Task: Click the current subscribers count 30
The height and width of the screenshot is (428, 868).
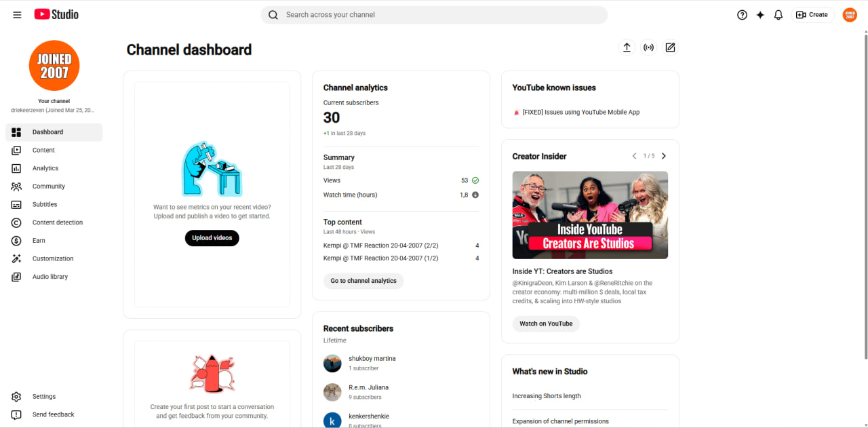Action: 332,117
